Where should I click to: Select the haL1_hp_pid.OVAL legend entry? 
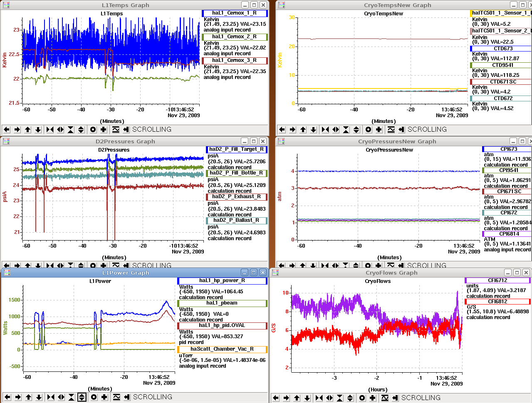click(x=222, y=326)
